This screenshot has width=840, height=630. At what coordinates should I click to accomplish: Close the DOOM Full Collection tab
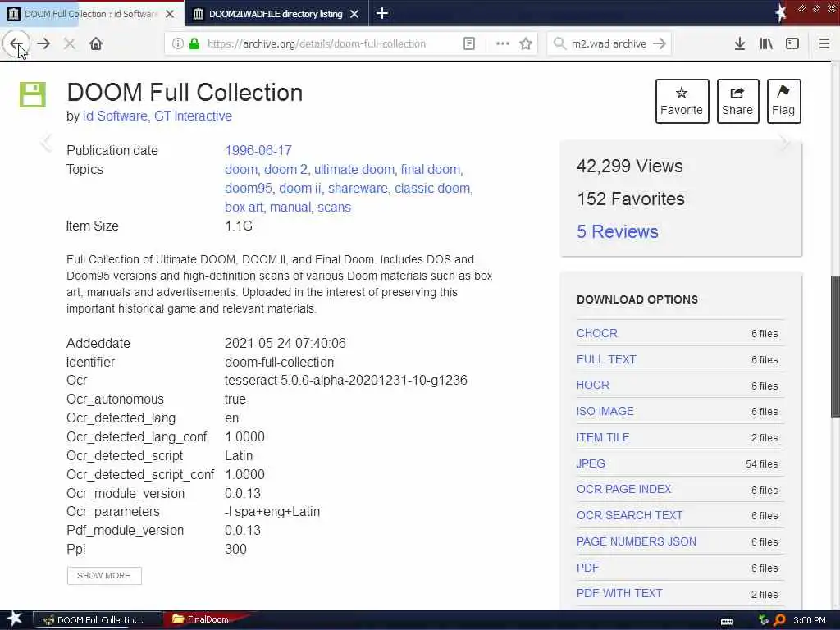170,14
